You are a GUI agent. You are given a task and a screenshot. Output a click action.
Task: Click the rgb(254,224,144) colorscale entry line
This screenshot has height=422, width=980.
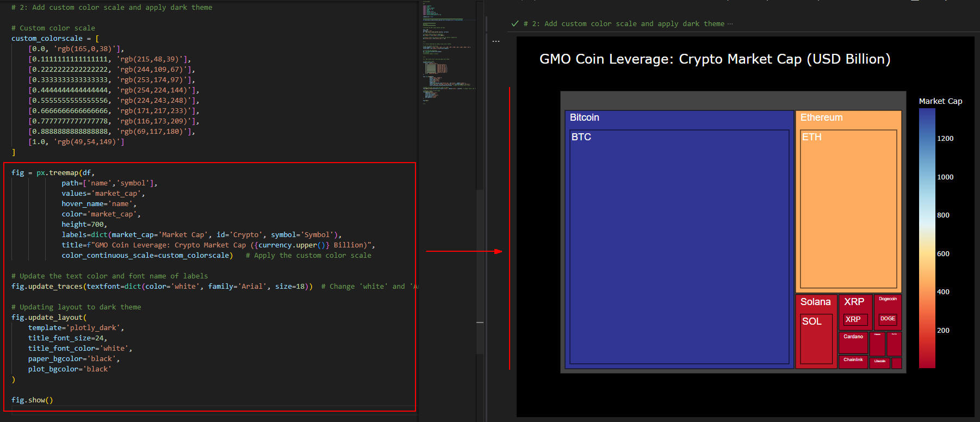point(114,90)
